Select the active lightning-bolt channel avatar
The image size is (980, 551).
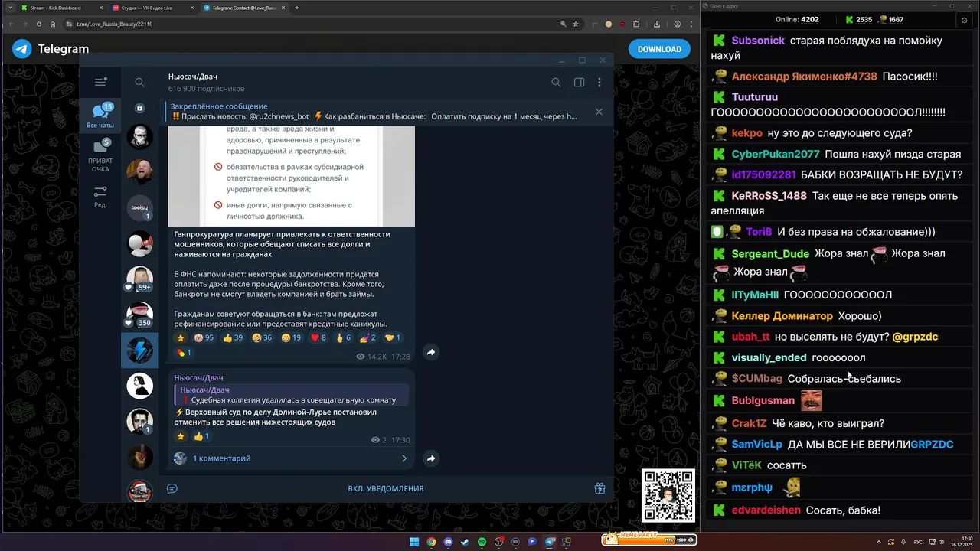point(139,350)
